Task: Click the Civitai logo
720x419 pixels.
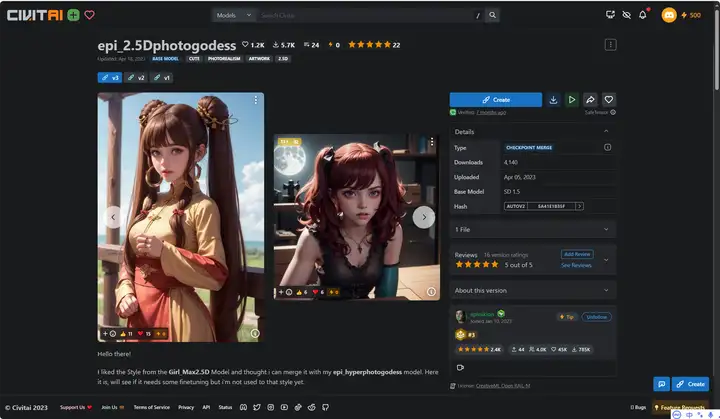Action: 35,15
